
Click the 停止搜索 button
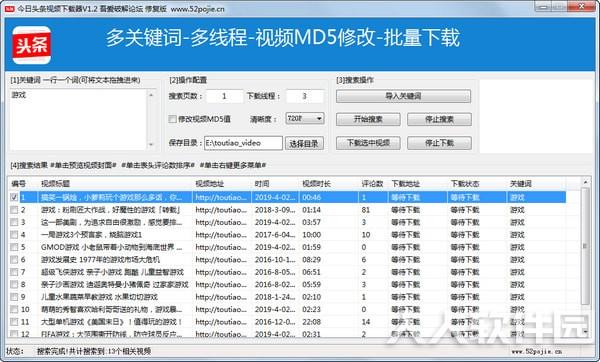pyautogui.click(x=439, y=119)
